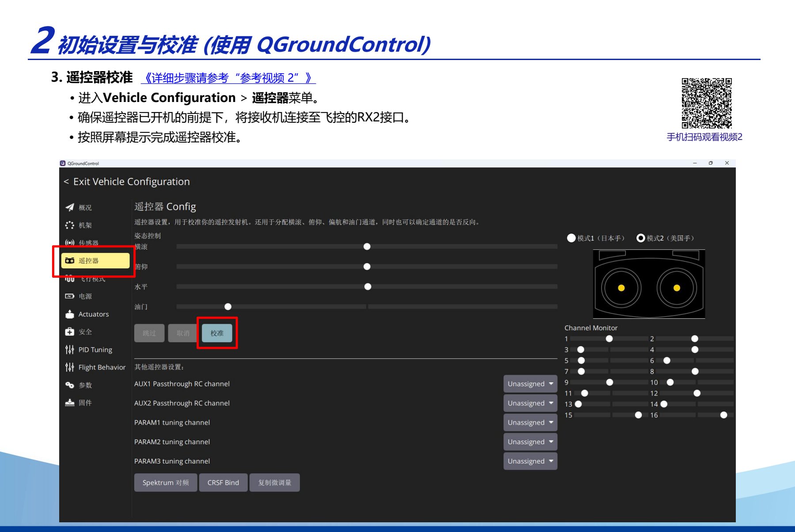Click the PID Tuning sliders icon

[70, 350]
